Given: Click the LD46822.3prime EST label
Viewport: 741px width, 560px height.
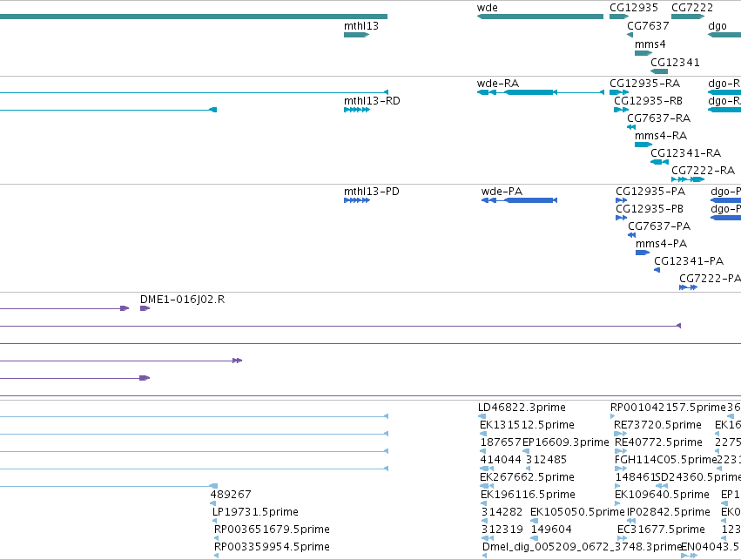Looking at the screenshot, I should (522, 408).
